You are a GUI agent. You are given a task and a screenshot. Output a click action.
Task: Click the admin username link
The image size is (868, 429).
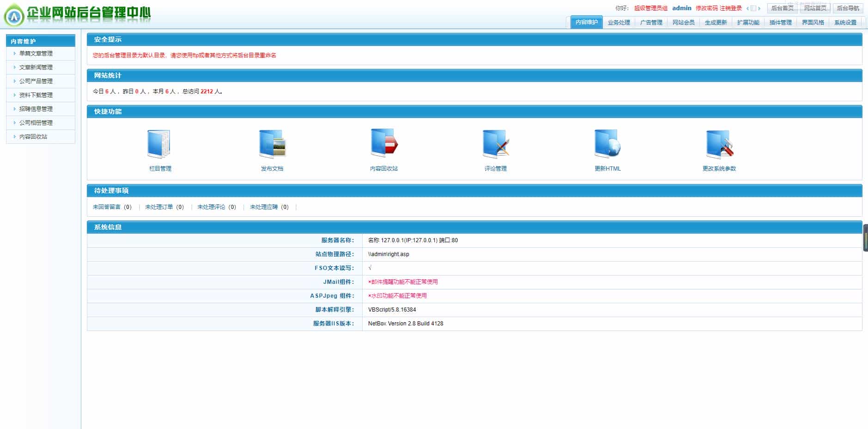(x=682, y=8)
